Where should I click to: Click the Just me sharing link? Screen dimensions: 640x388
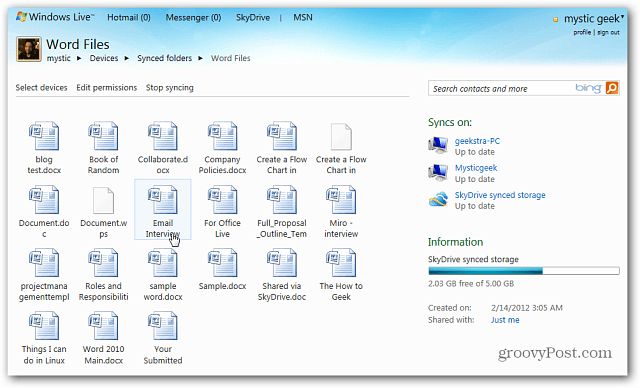505,320
